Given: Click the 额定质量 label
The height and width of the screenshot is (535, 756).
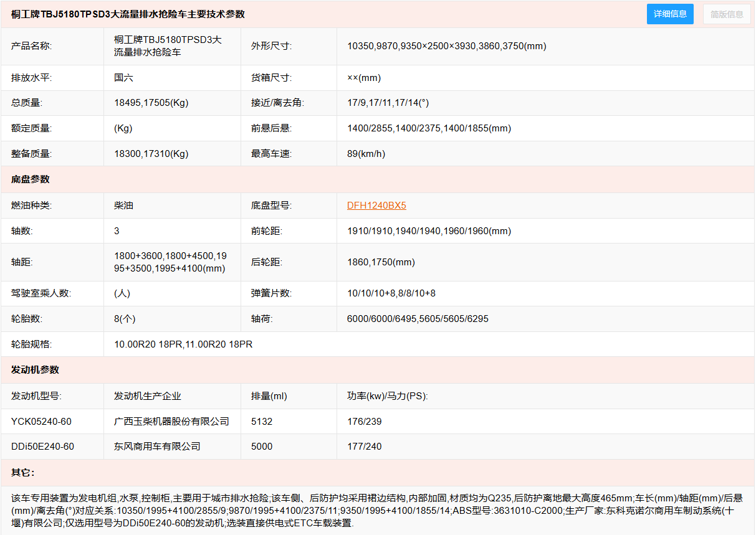Looking at the screenshot, I should point(31,128).
